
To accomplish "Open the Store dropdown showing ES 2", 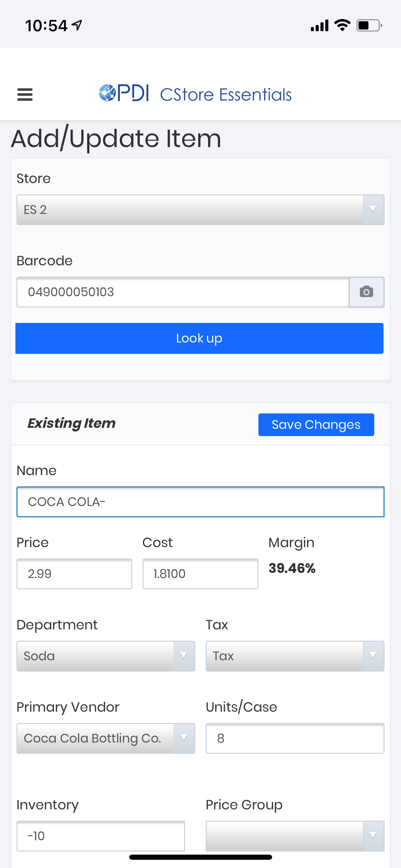I will [x=200, y=209].
